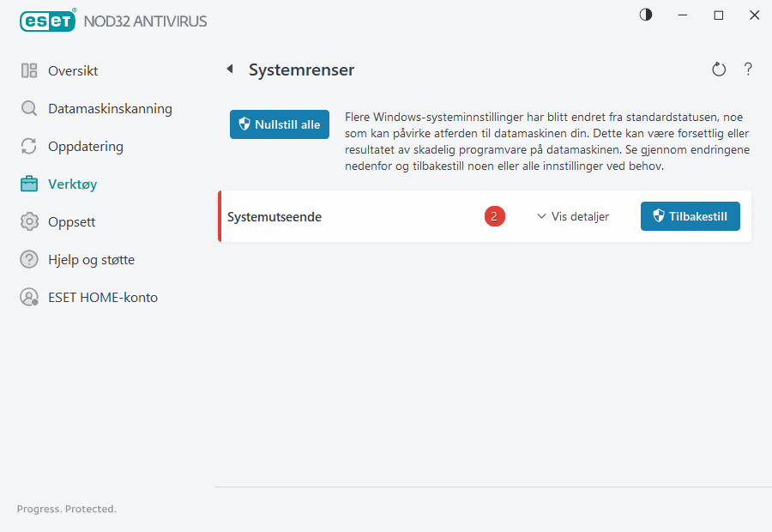Toggle dark mode with the contrast icon
Screen dimensions: 772x532
coord(645,15)
